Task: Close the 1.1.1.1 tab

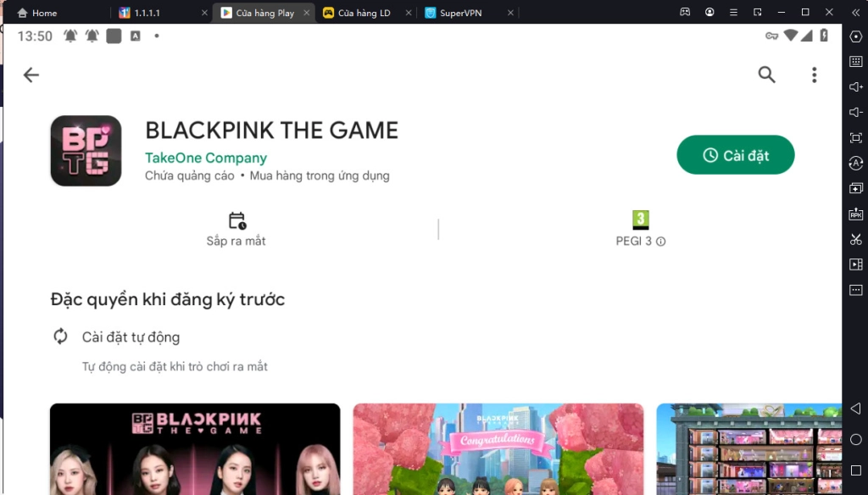Action: 204,13
